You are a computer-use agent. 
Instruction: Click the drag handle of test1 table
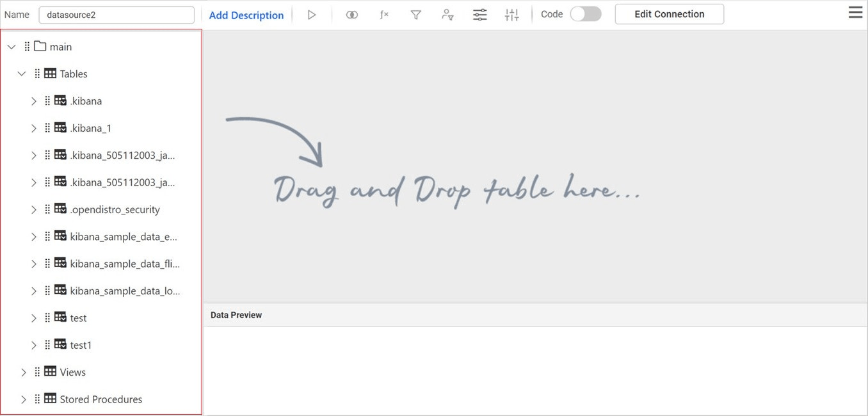[x=47, y=344]
